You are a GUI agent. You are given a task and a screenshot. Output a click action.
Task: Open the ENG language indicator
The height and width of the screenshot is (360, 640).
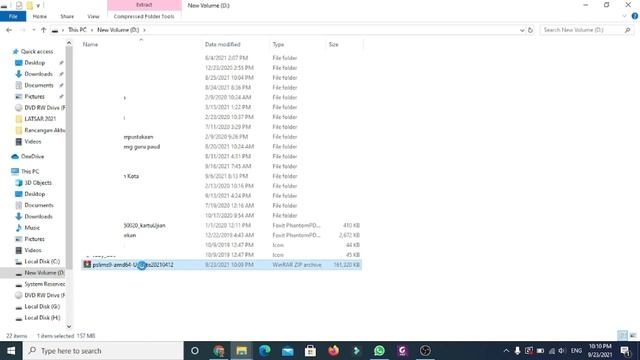tap(576, 351)
